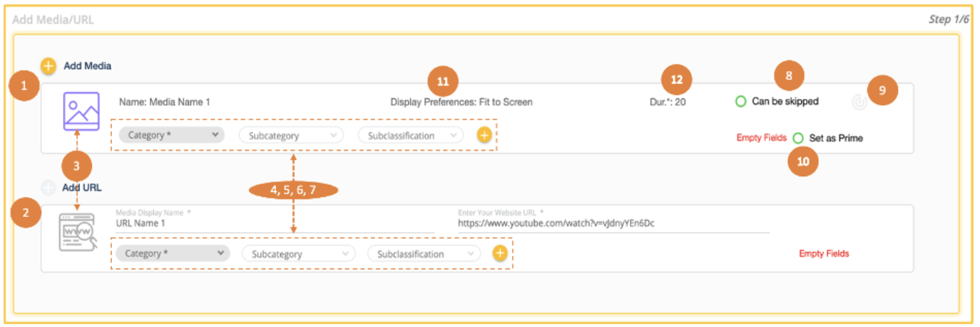
Task: Click the grey power icon near annotation 9
Action: (859, 102)
